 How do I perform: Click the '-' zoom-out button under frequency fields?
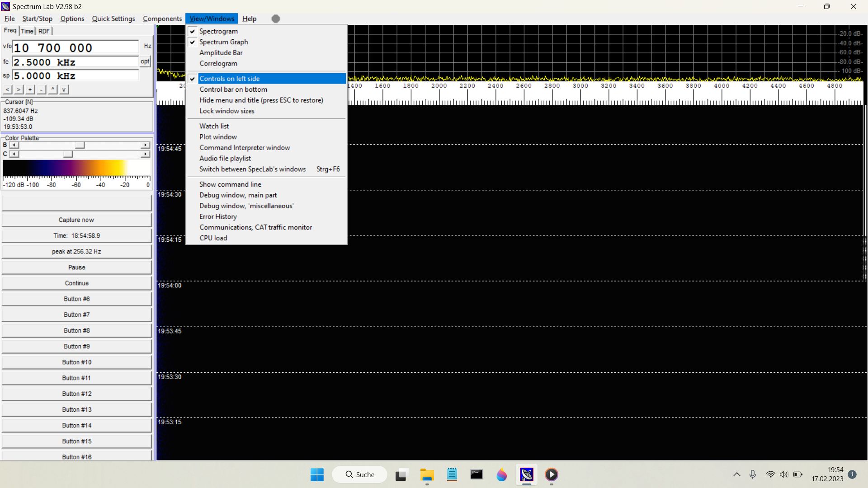(41, 89)
